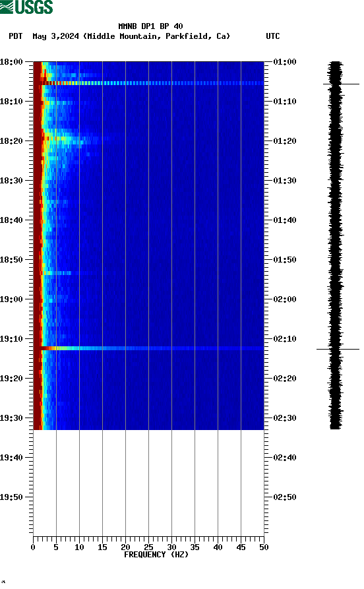Click the 19:30 PDT time label
Viewport: 364px width, 589px height.
click(x=11, y=418)
